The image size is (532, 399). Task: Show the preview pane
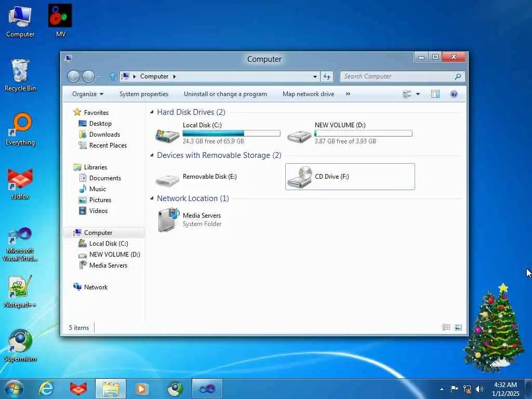[435, 94]
